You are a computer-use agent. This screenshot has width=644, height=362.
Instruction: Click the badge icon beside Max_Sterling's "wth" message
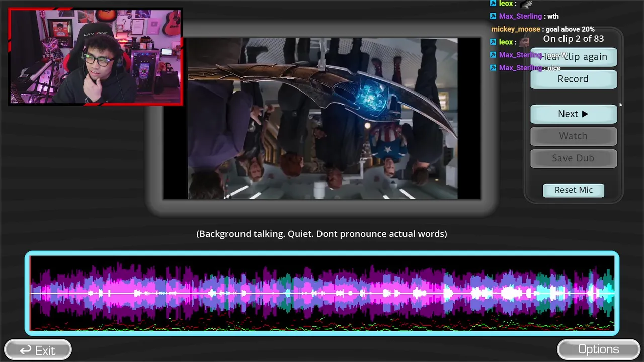click(x=493, y=16)
